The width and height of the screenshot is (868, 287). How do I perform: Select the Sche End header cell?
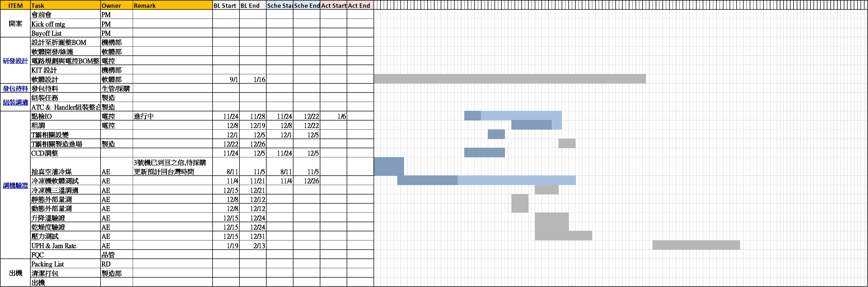(x=306, y=5)
